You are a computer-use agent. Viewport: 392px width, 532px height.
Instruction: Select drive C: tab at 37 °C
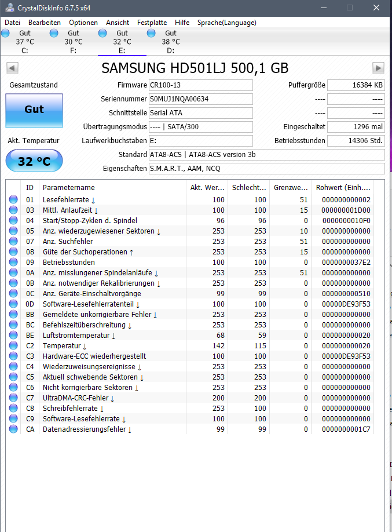pyautogui.click(x=24, y=42)
